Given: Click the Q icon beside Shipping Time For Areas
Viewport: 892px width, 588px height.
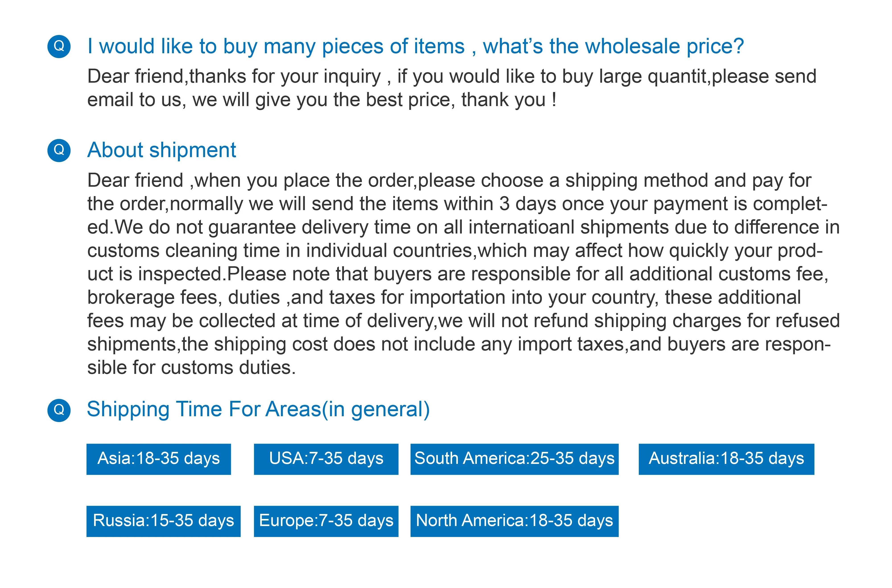Looking at the screenshot, I should (x=59, y=410).
